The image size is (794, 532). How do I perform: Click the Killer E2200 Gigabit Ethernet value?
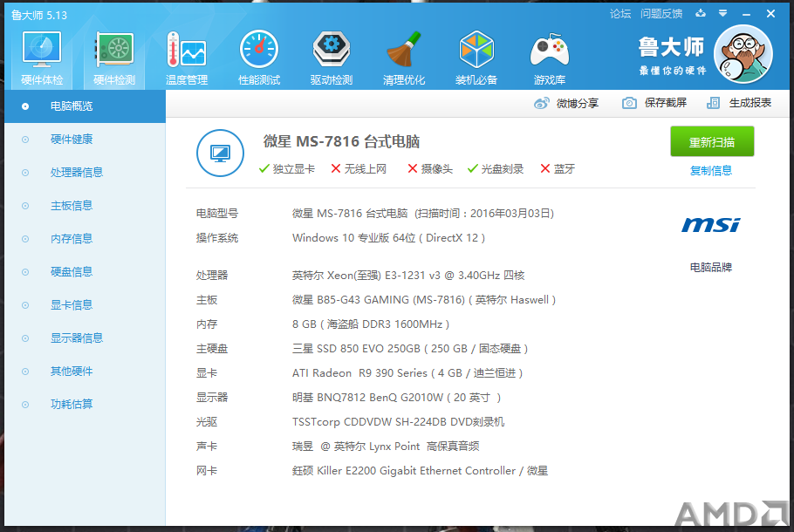click(x=420, y=471)
